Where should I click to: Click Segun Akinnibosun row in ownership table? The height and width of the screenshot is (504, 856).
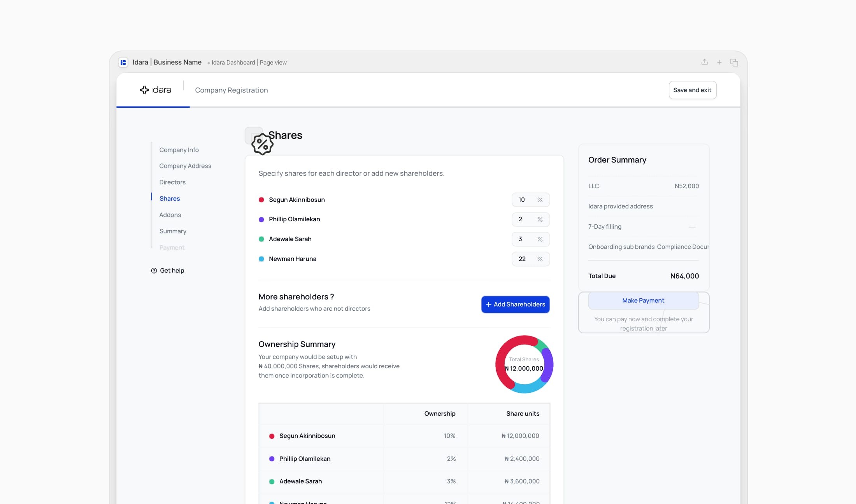[x=404, y=436]
